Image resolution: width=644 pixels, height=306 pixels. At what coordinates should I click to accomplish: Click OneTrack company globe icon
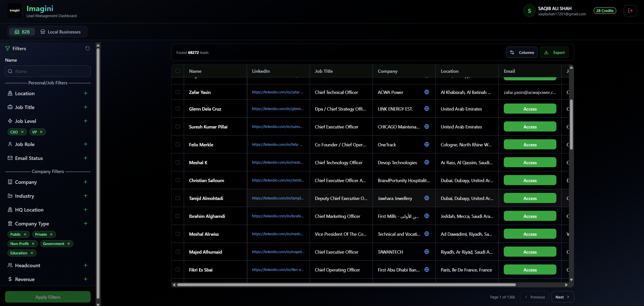[x=426, y=145]
